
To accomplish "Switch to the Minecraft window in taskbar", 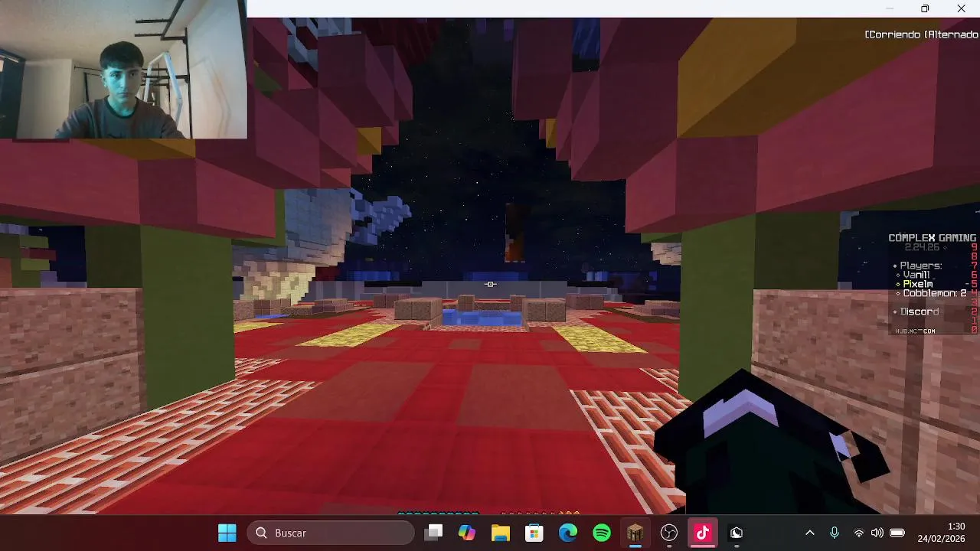I will tap(635, 533).
